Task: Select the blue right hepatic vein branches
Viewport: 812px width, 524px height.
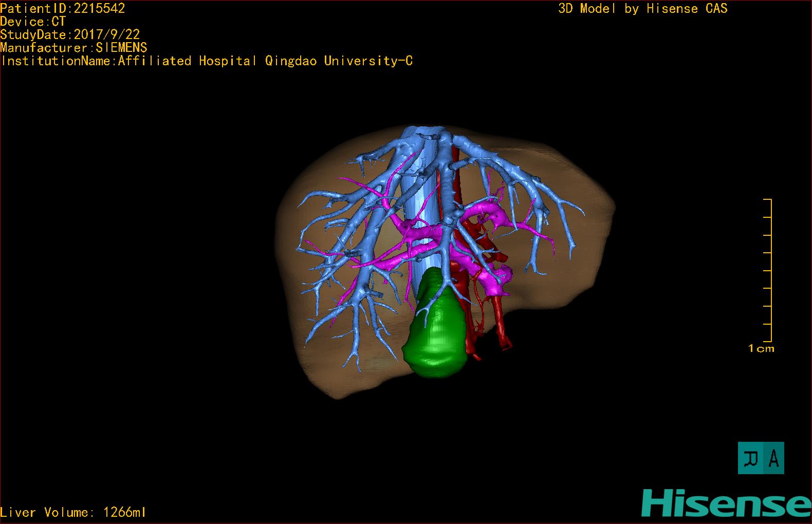Action: (x=349, y=247)
